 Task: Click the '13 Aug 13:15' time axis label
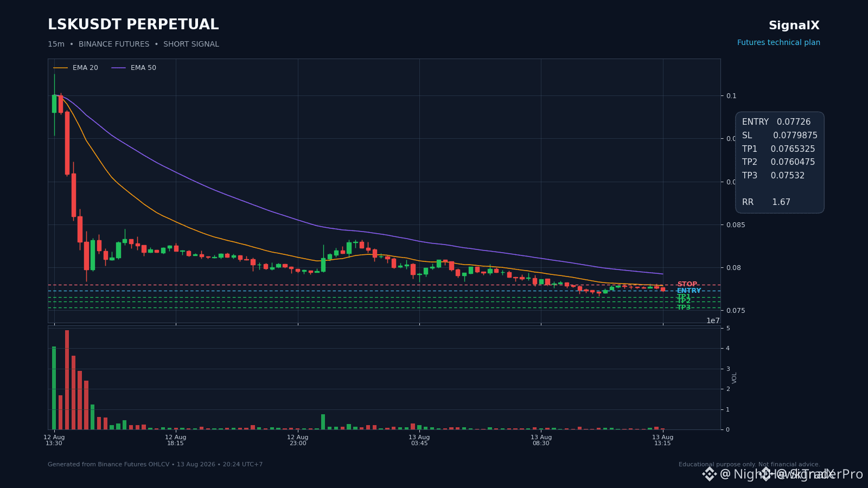(x=662, y=440)
